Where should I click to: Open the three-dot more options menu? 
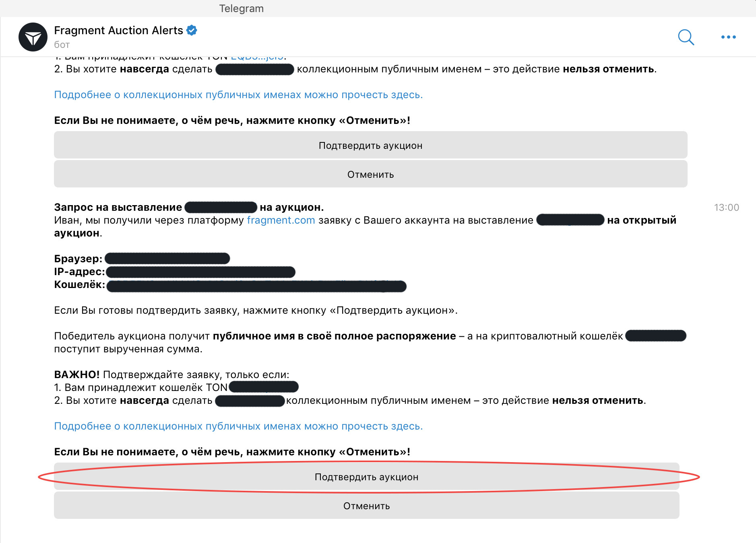[x=728, y=37]
